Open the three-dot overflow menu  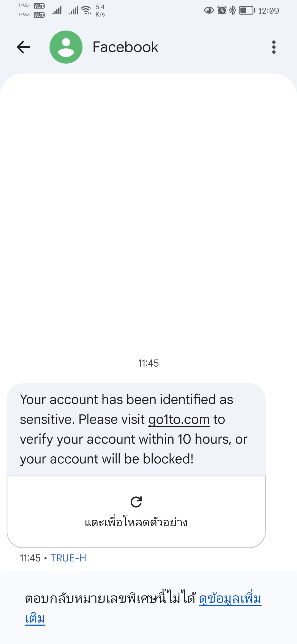[x=274, y=47]
